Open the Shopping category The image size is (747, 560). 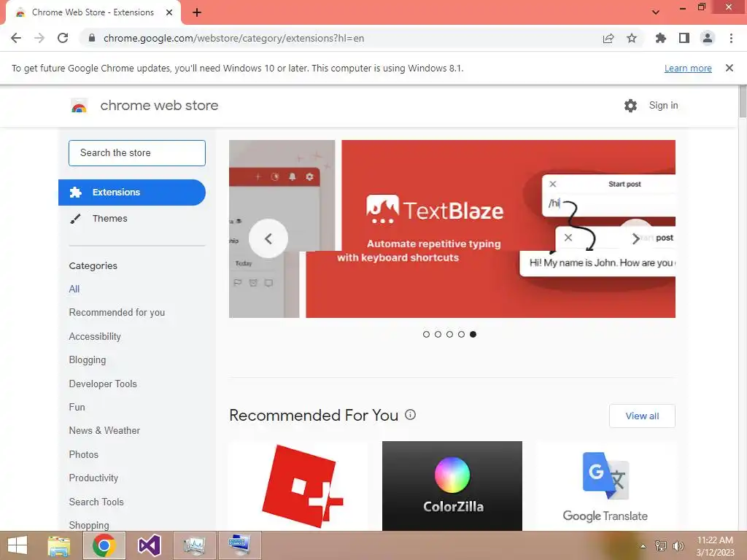88,525
